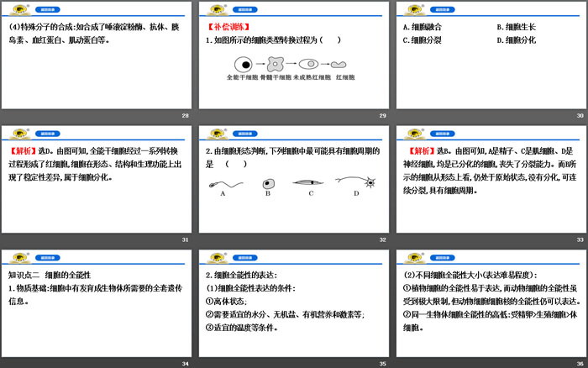
Task: Click the slide number label 32
Action: click(x=382, y=239)
